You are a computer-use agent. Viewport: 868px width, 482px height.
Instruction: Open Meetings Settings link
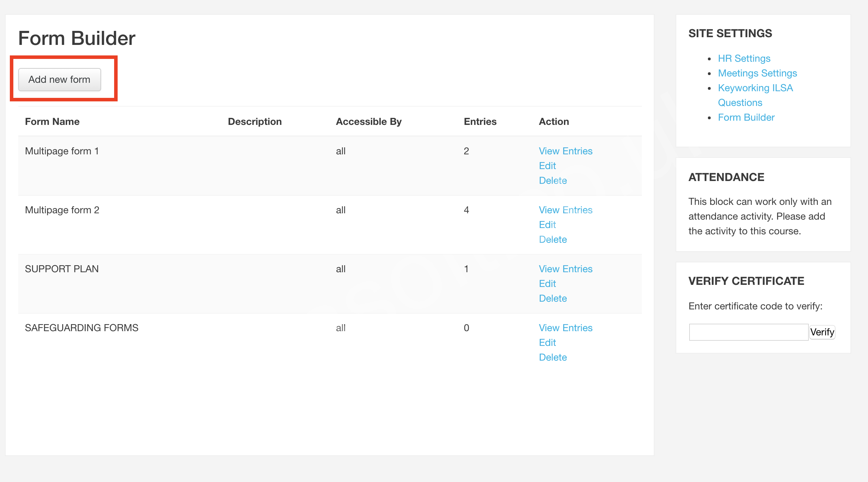click(x=757, y=73)
